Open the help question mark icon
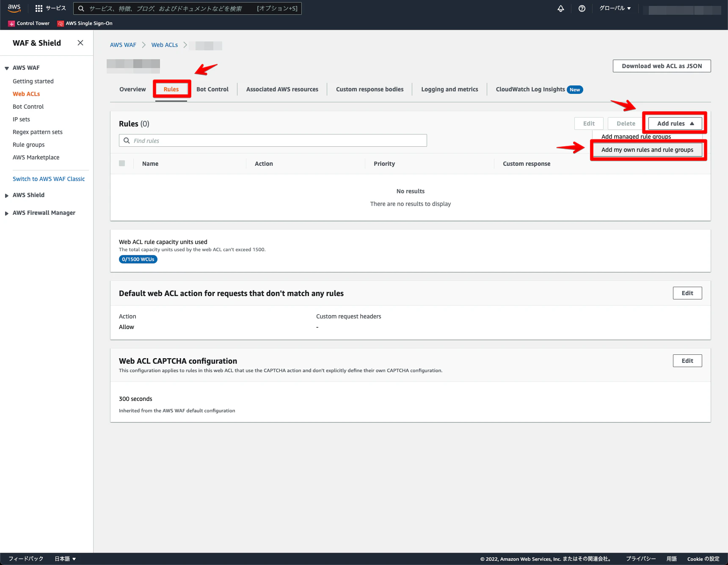The height and width of the screenshot is (565, 728). 582,8
